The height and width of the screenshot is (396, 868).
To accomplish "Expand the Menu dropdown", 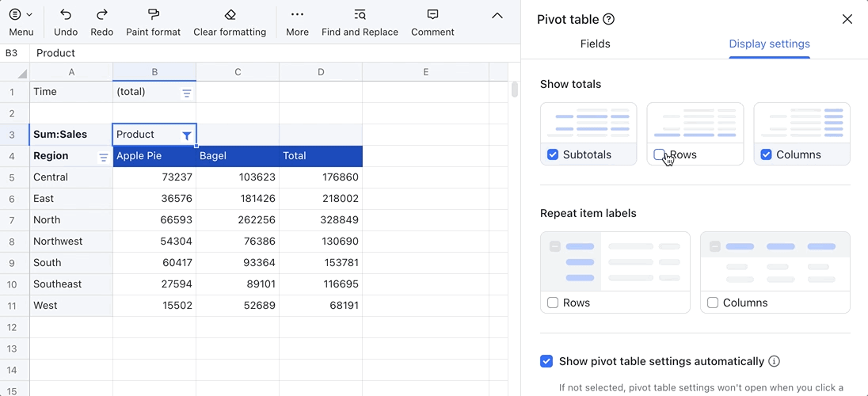I will [x=21, y=15].
